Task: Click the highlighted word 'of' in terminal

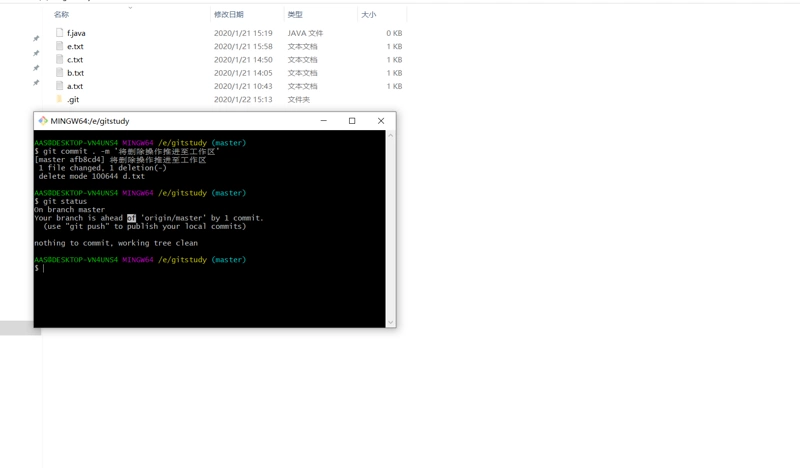Action: pos(132,218)
